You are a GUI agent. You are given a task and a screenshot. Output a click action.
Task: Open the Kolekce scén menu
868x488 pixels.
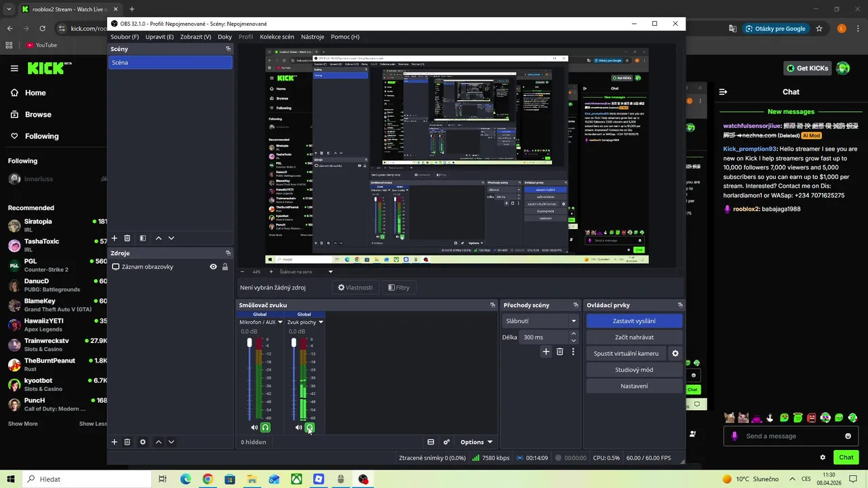tap(277, 37)
